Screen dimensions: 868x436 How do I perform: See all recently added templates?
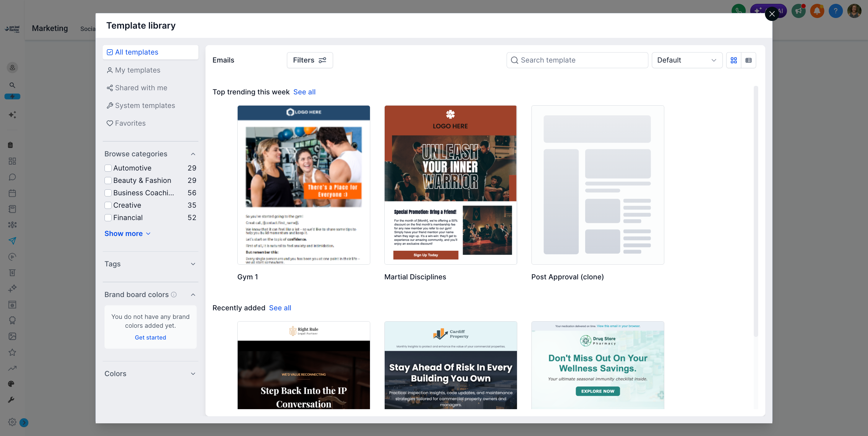pyautogui.click(x=280, y=308)
